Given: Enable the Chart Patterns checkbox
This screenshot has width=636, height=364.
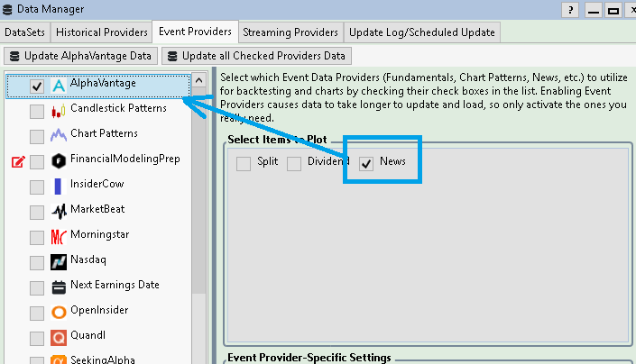Looking at the screenshot, I should [x=37, y=136].
